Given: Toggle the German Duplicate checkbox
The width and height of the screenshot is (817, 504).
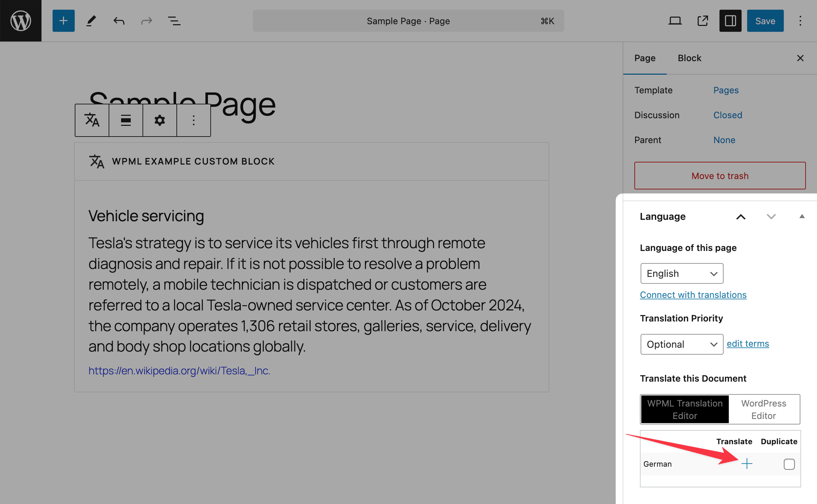Looking at the screenshot, I should [788, 464].
